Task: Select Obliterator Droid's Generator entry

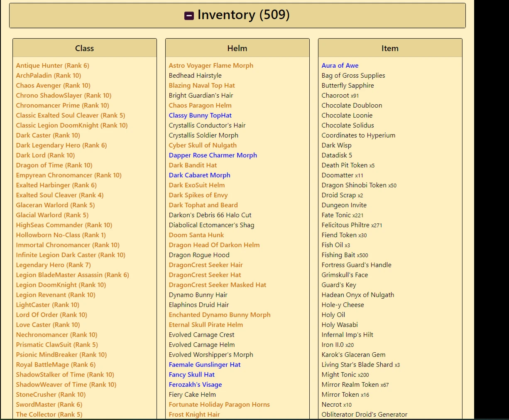Action: (x=365, y=415)
